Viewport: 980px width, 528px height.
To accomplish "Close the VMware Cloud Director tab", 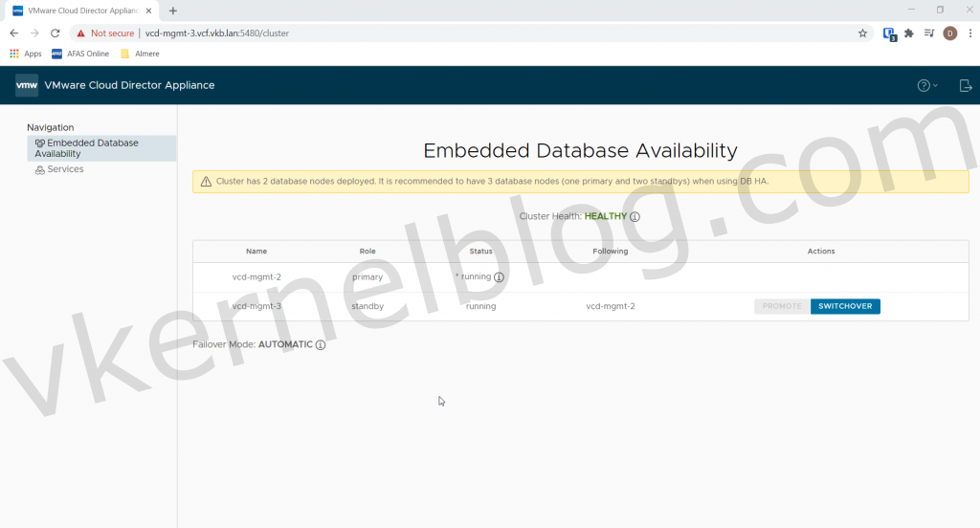I will (148, 11).
